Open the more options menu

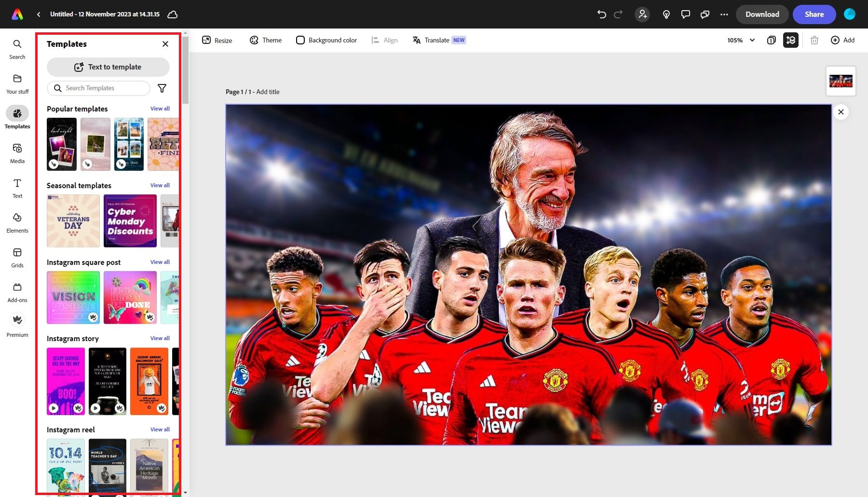(724, 14)
